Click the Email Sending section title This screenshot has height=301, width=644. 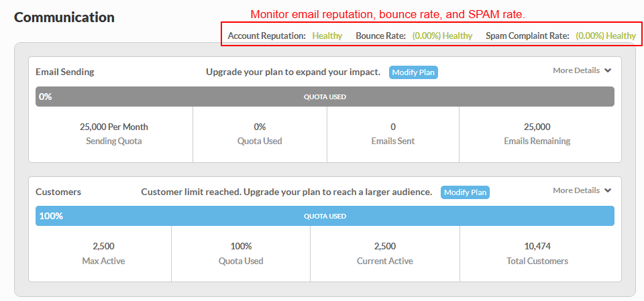point(65,72)
